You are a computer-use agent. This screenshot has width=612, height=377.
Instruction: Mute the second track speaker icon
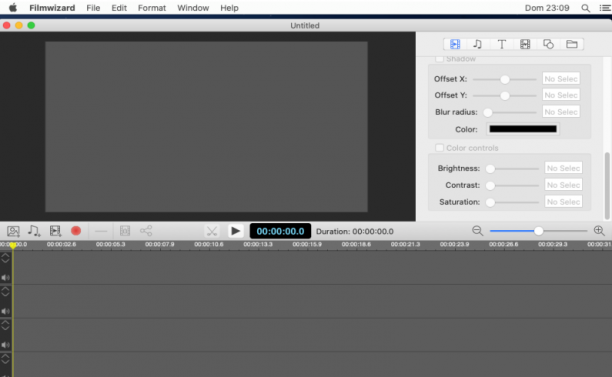[5, 311]
